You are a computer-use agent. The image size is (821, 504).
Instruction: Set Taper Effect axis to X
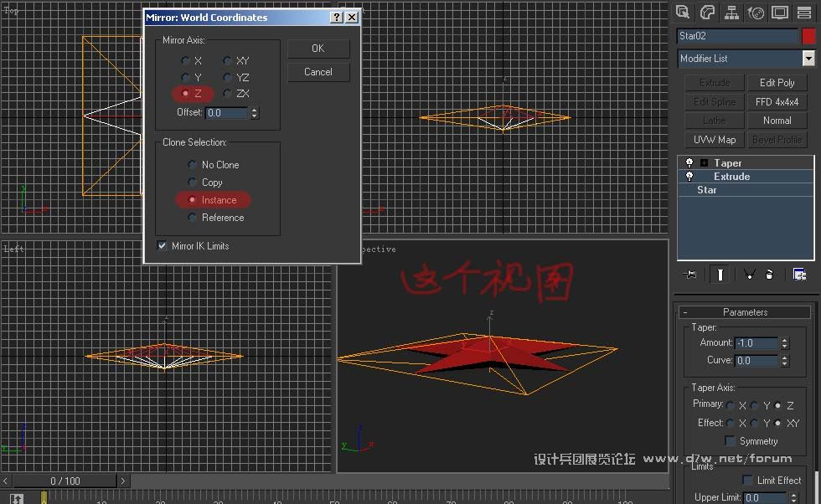(x=730, y=423)
